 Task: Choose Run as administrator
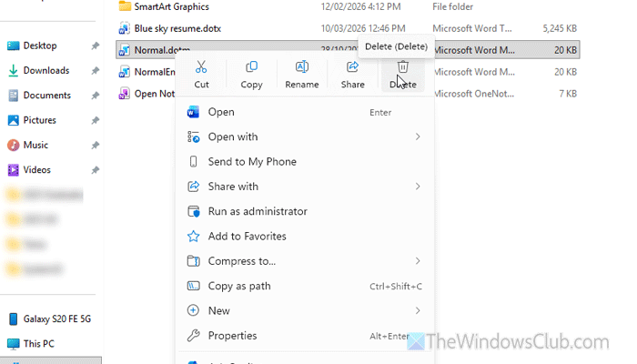tap(305, 211)
